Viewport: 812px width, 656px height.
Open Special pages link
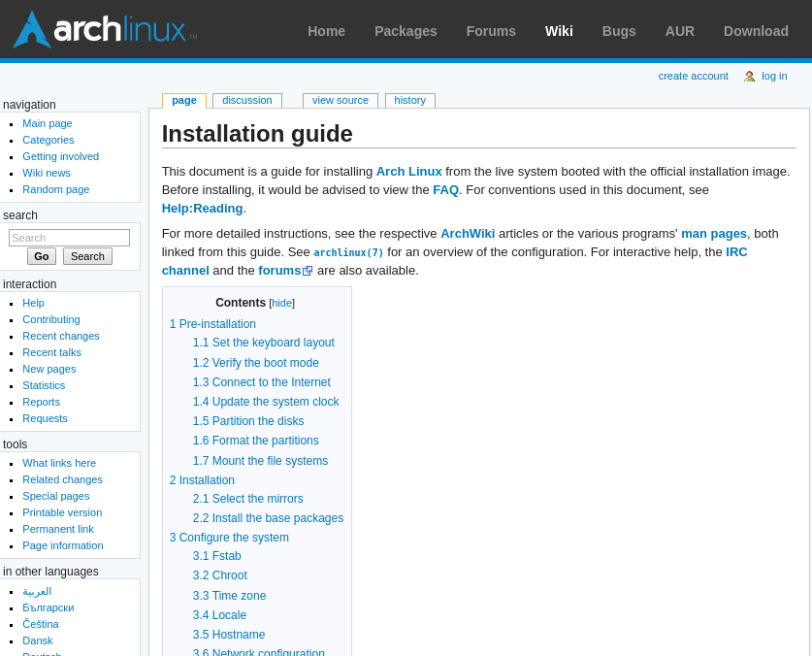pos(56,497)
